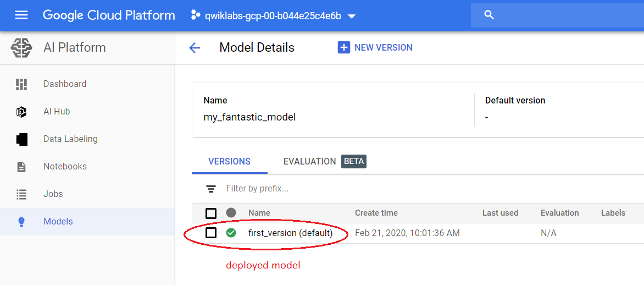Click the project hexagon icon beside qwiklabs

[x=196, y=15]
